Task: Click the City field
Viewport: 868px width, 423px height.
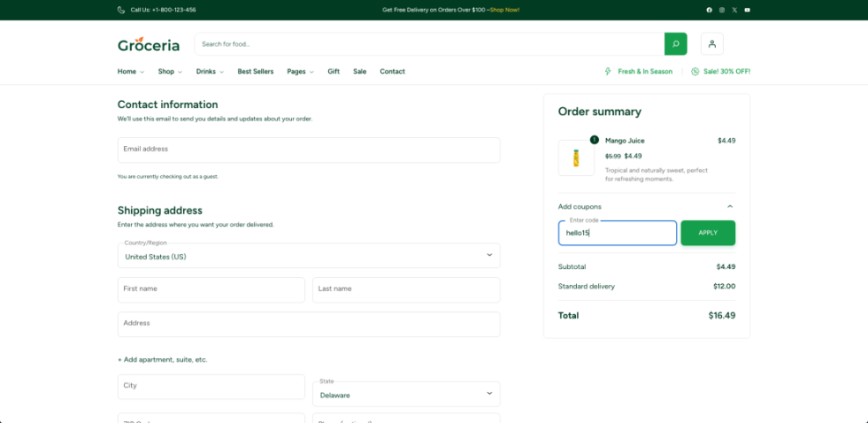Action: click(211, 387)
